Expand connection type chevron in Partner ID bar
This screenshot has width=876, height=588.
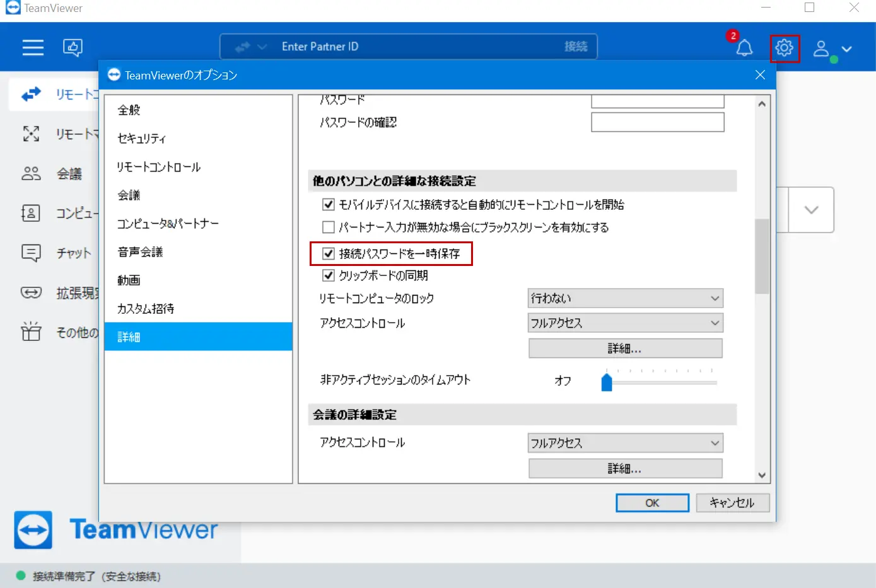[262, 47]
